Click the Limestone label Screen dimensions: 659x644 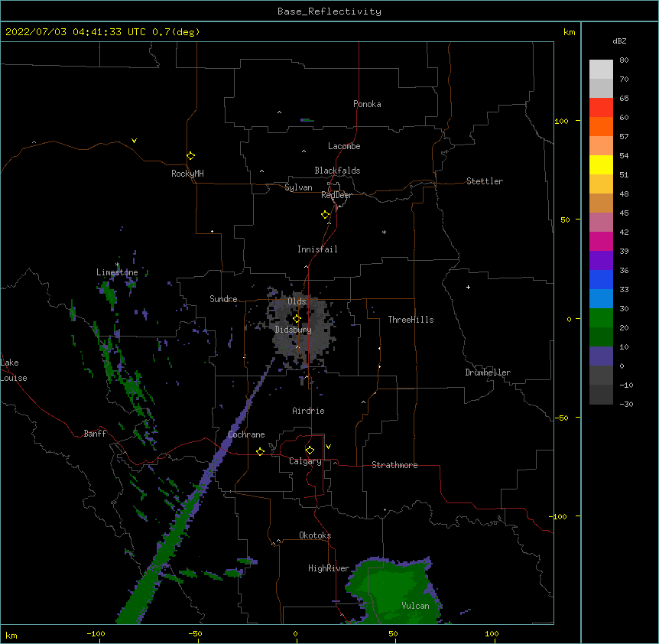click(x=117, y=272)
